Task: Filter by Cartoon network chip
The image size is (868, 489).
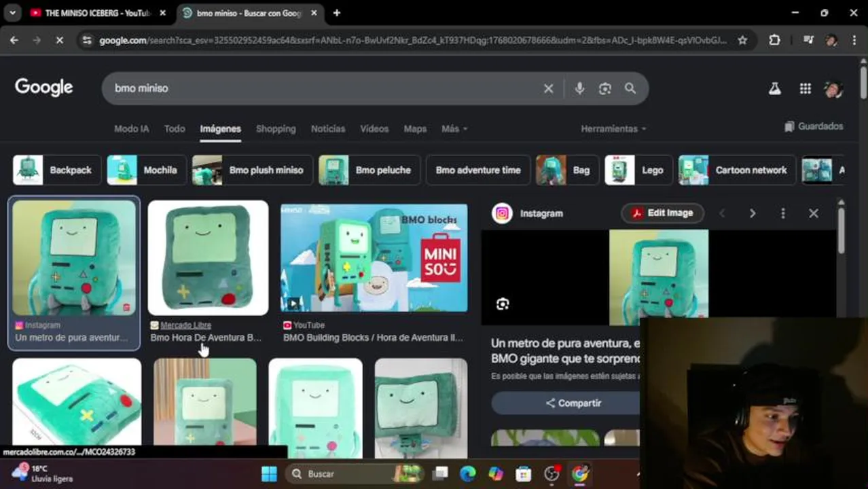Action: coord(738,170)
